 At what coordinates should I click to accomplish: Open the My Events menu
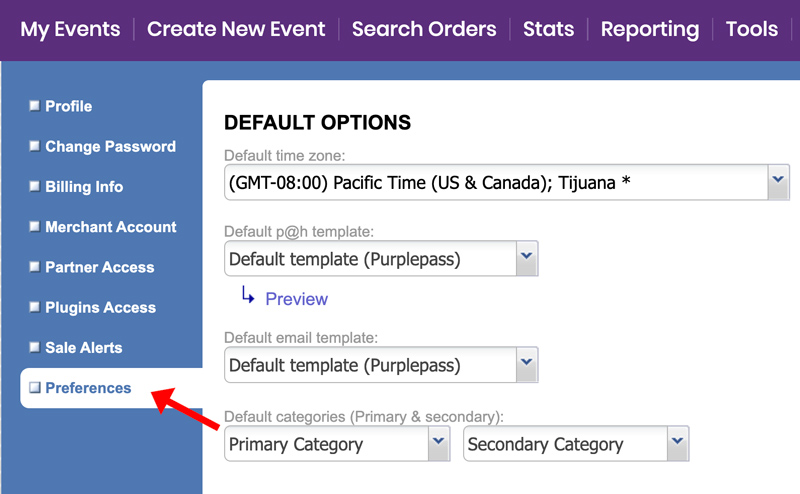point(70,29)
